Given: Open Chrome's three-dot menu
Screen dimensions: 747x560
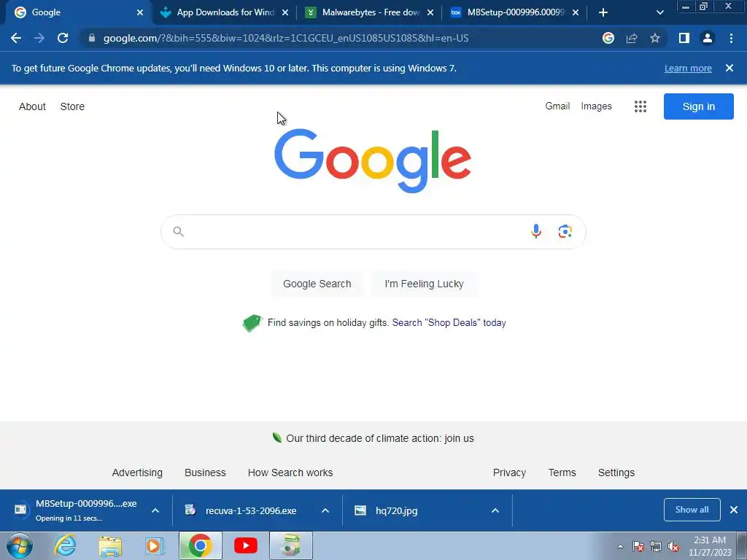Looking at the screenshot, I should [x=731, y=38].
